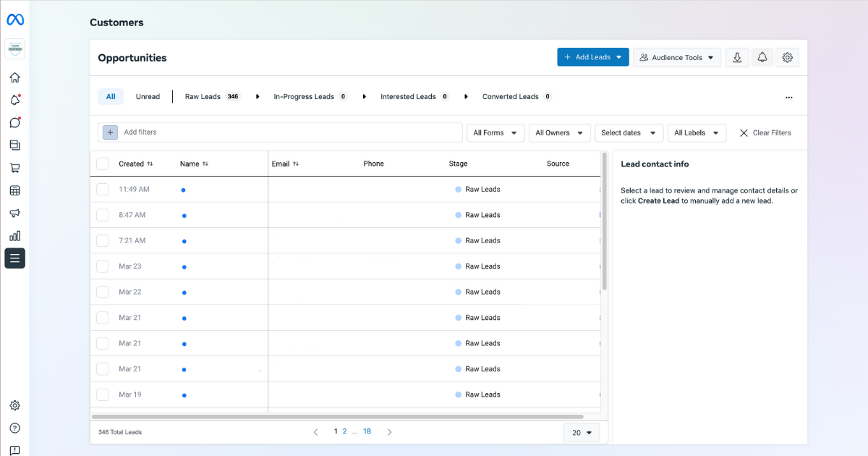Click the lead alerts bell button

pyautogui.click(x=762, y=57)
